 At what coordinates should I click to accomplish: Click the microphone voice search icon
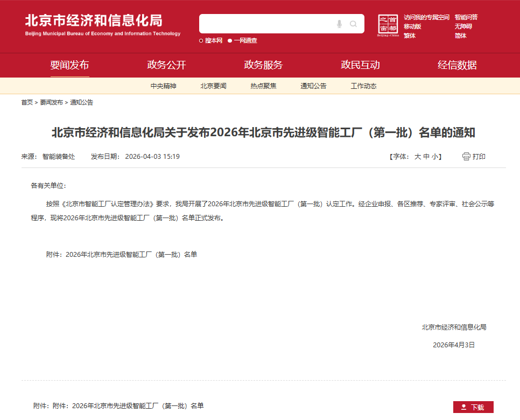[x=339, y=24]
